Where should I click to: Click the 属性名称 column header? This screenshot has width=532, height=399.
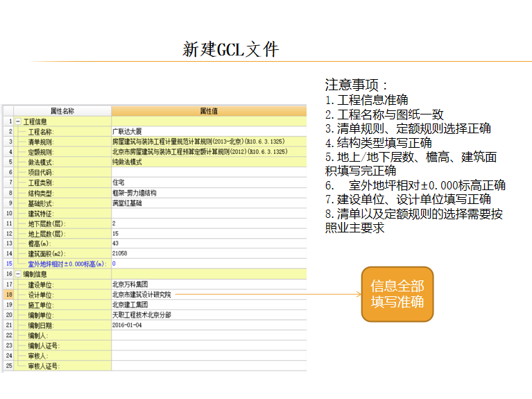[62, 111]
